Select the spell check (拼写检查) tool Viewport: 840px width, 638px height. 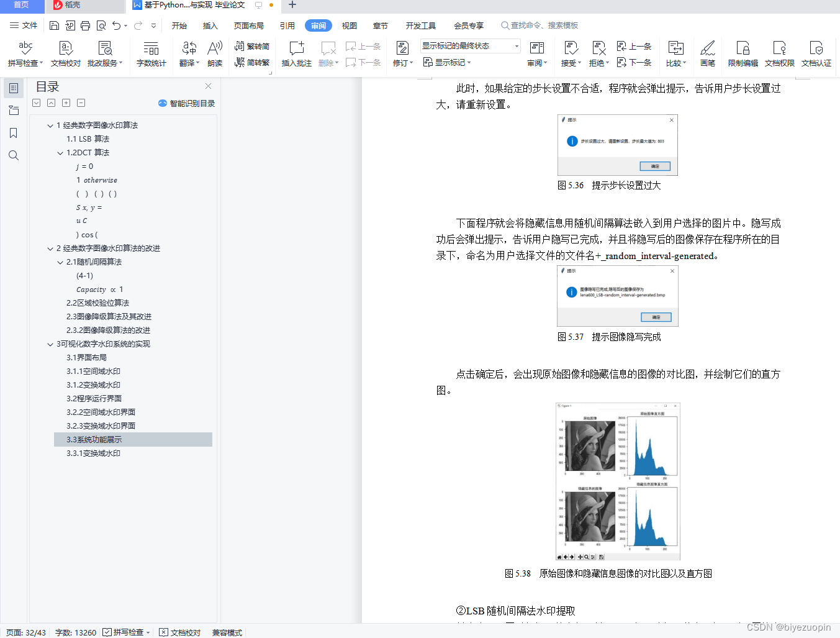point(23,53)
